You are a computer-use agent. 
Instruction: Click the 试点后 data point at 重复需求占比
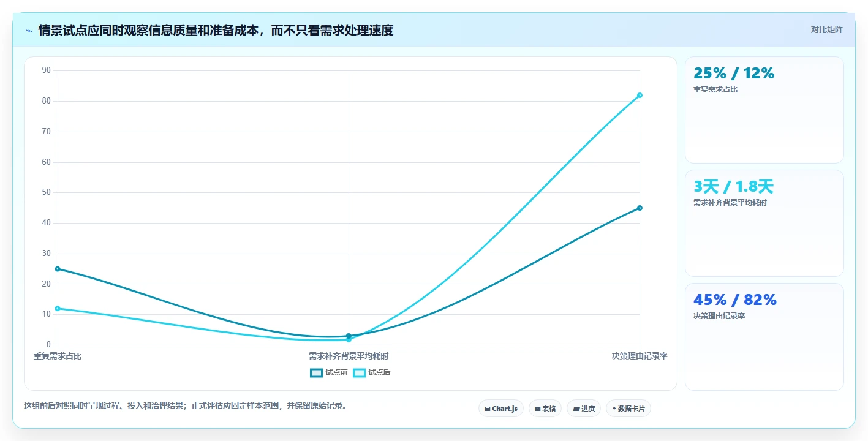(x=58, y=309)
